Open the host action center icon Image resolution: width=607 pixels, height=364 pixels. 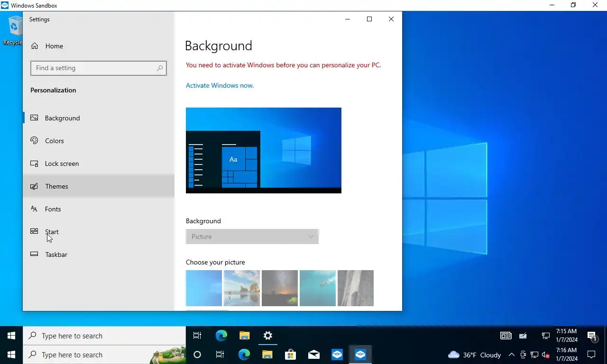tap(591, 355)
